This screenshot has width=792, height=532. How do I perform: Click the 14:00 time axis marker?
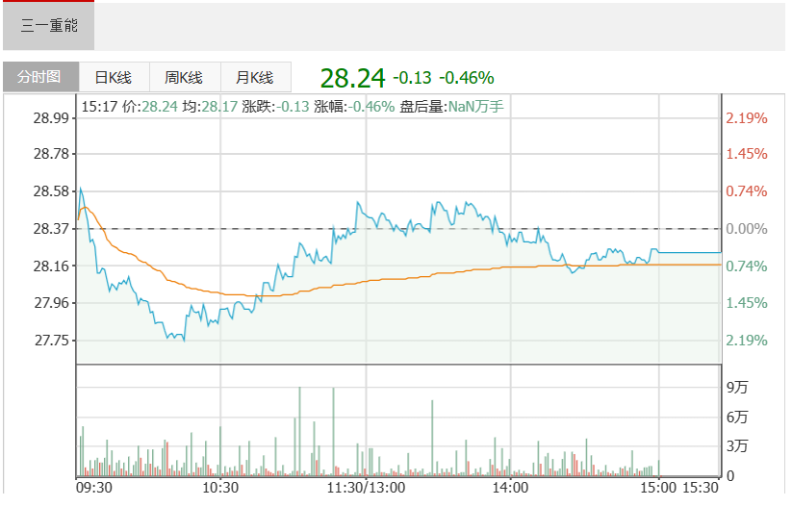(510, 488)
